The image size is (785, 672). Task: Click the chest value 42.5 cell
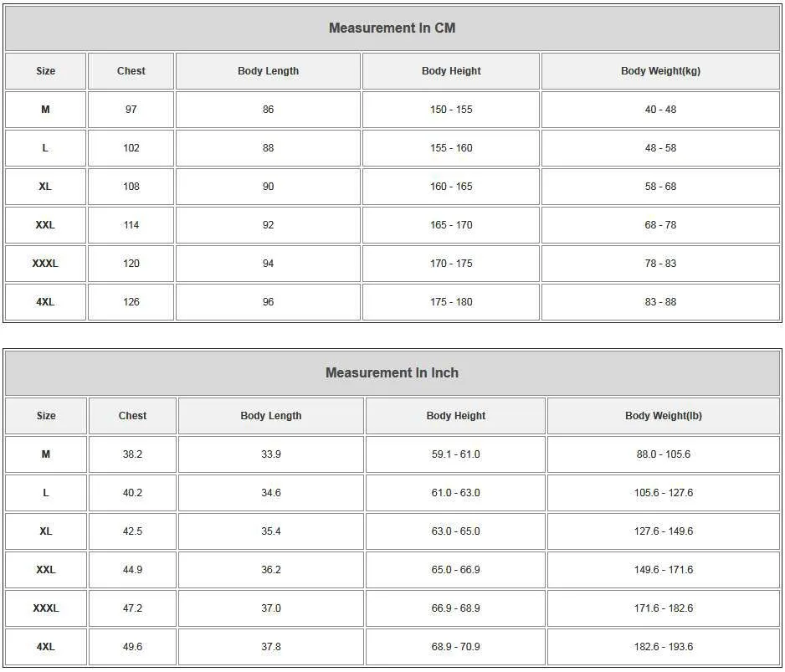tap(132, 531)
